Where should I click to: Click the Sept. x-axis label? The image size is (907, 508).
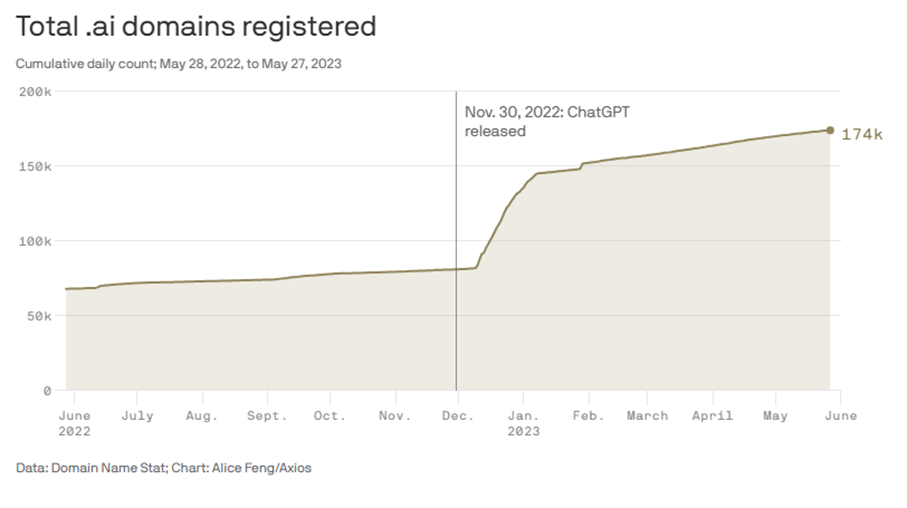[x=265, y=415]
